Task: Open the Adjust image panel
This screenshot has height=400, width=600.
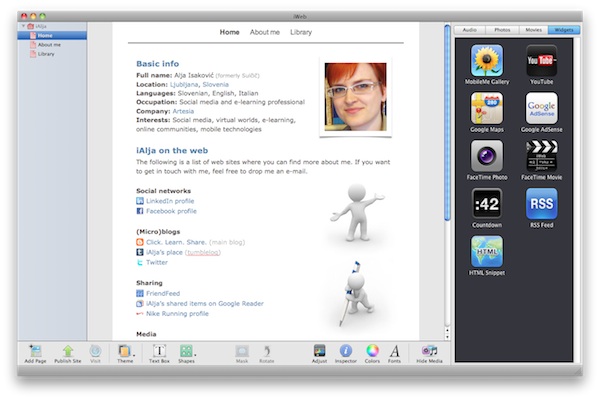Action: (319, 351)
